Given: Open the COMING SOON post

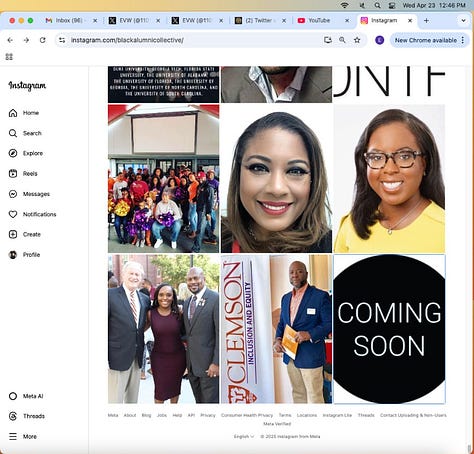Looking at the screenshot, I should 389,329.
